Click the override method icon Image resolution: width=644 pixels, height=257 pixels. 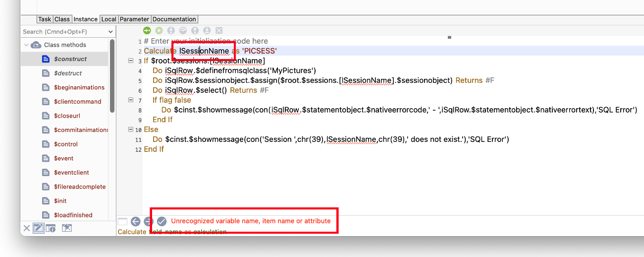[67, 228]
